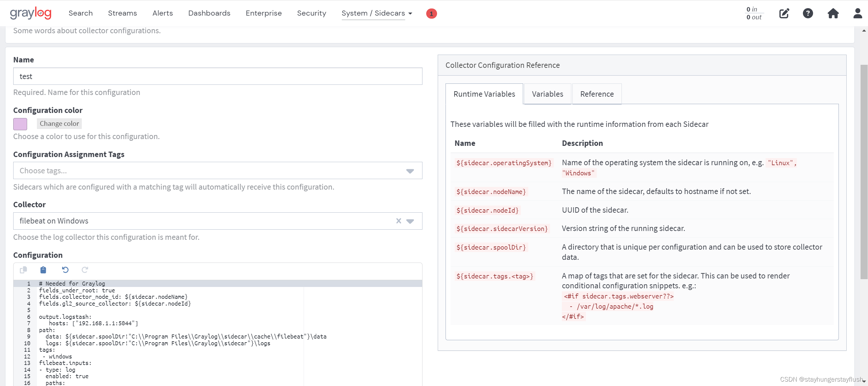The width and height of the screenshot is (868, 386).
Task: Click editor line '# Needed for Graylog'
Action: click(x=72, y=284)
